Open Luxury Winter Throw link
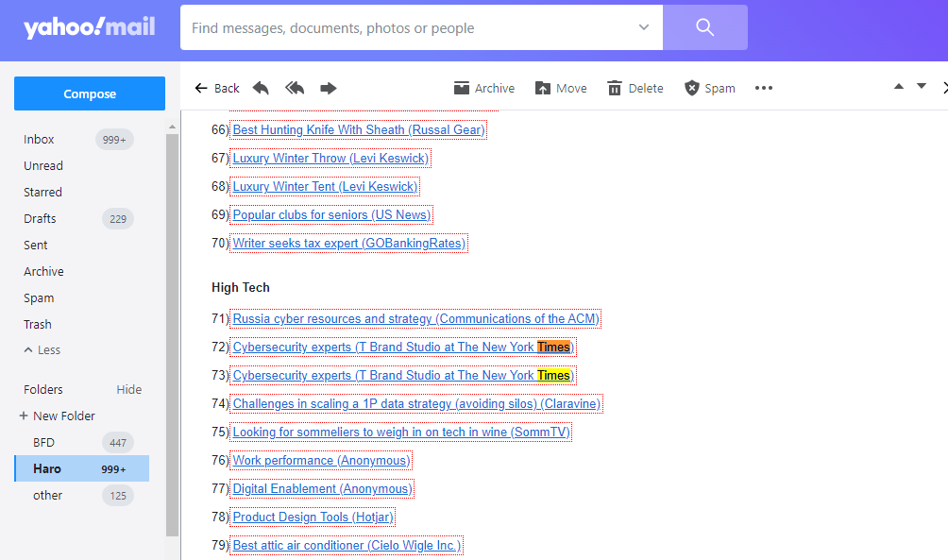 330,159
